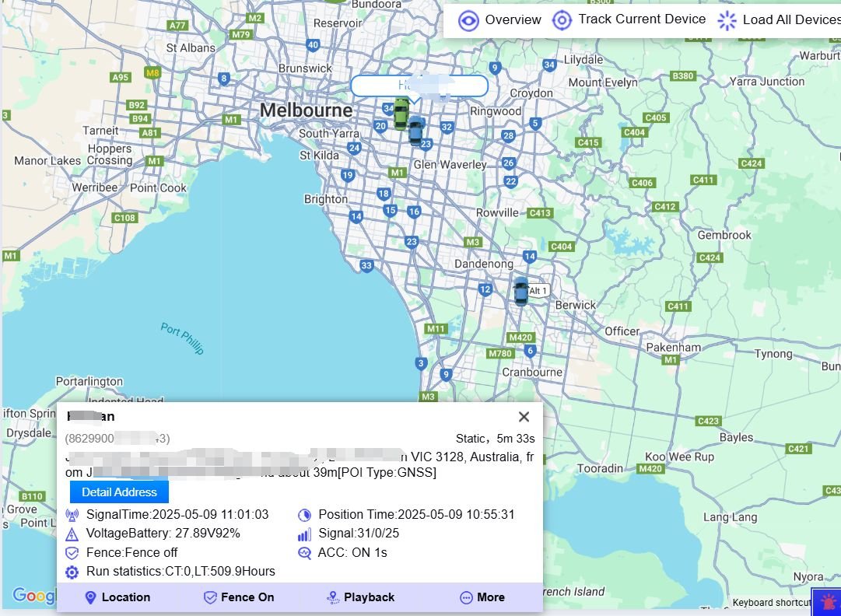Image resolution: width=841 pixels, height=616 pixels.
Task: Click the Fence On shield icon
Action: point(210,597)
